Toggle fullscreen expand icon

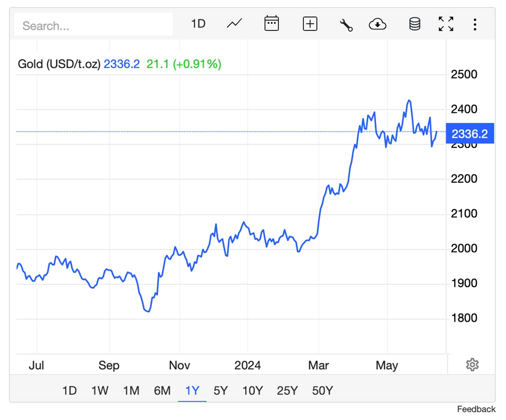click(446, 24)
